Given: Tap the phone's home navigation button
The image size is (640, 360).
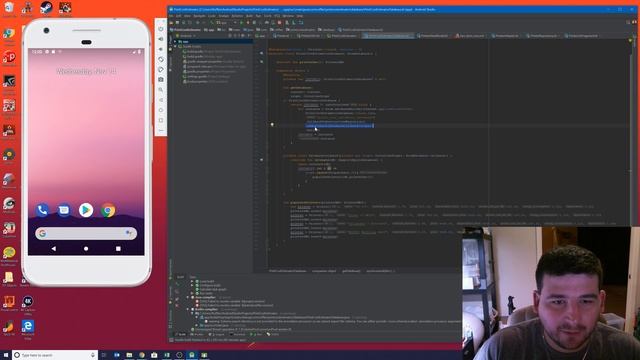Looking at the screenshot, I should coord(86,249).
